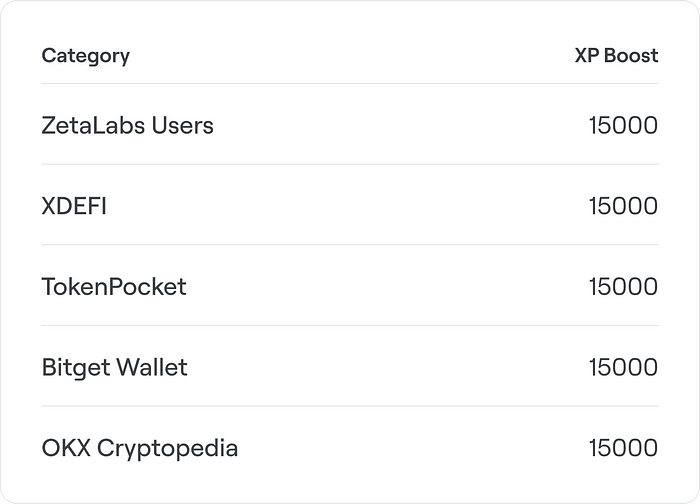The image size is (700, 504).
Task: Click the word Boost in header
Action: [x=631, y=55]
